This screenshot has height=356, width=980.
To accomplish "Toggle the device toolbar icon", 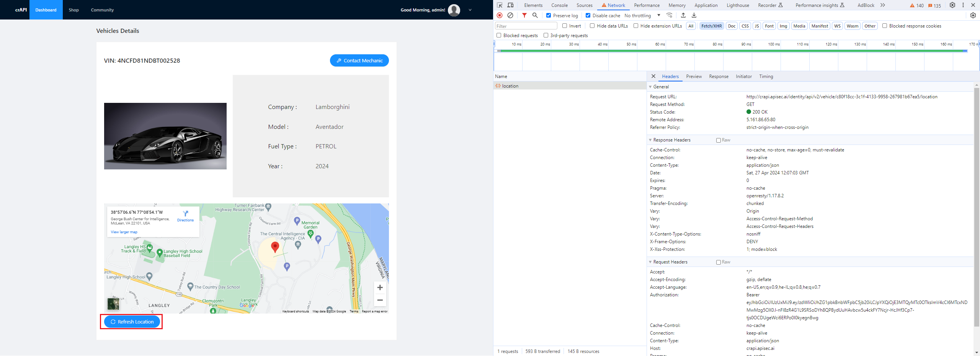I will point(510,5).
